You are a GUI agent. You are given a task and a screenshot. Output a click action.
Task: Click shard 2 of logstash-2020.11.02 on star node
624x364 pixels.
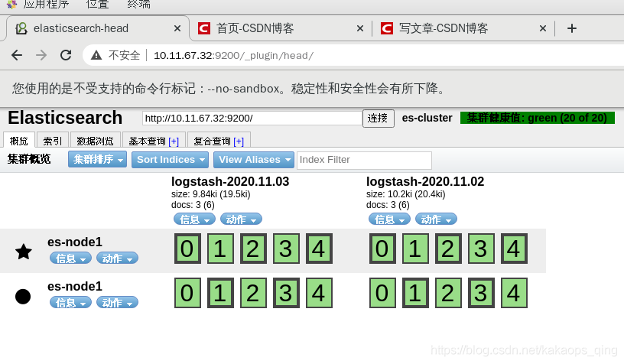click(x=448, y=249)
